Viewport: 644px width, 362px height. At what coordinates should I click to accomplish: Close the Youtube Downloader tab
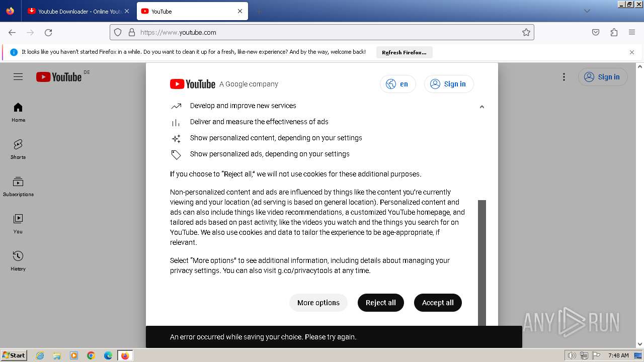[x=127, y=11]
